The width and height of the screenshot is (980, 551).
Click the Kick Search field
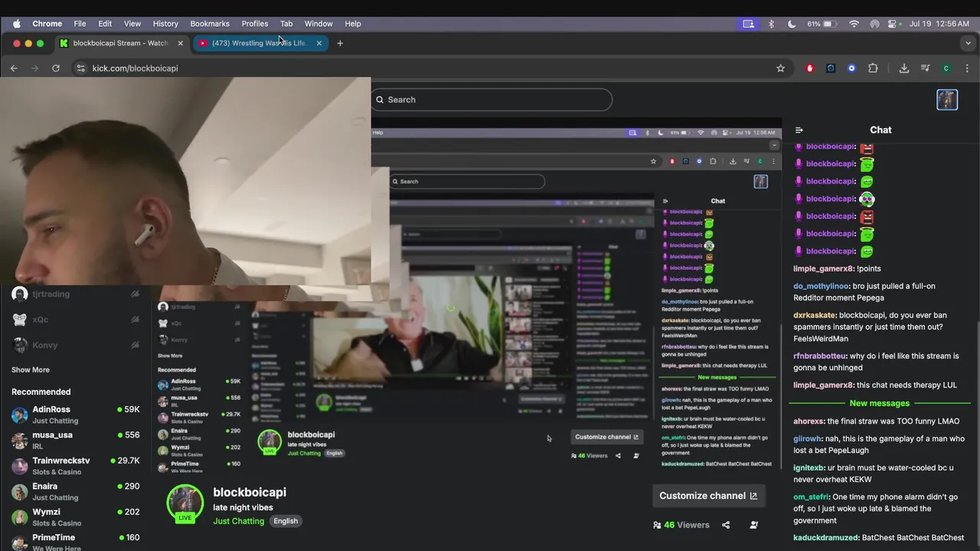click(492, 99)
